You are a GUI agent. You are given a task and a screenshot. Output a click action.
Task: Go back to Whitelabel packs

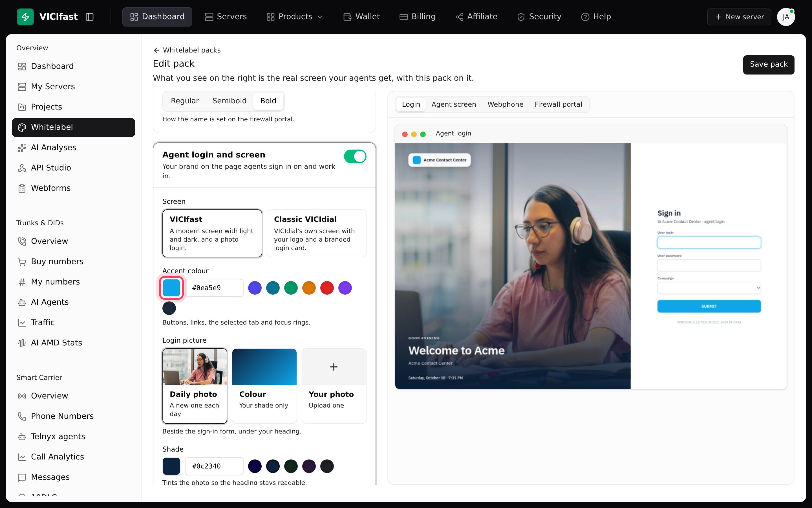pos(187,50)
